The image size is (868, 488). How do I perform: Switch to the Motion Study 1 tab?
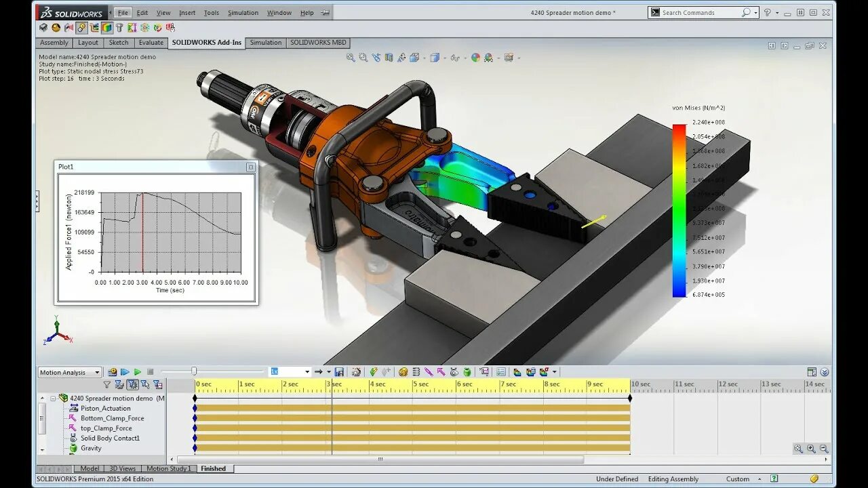[x=170, y=468]
